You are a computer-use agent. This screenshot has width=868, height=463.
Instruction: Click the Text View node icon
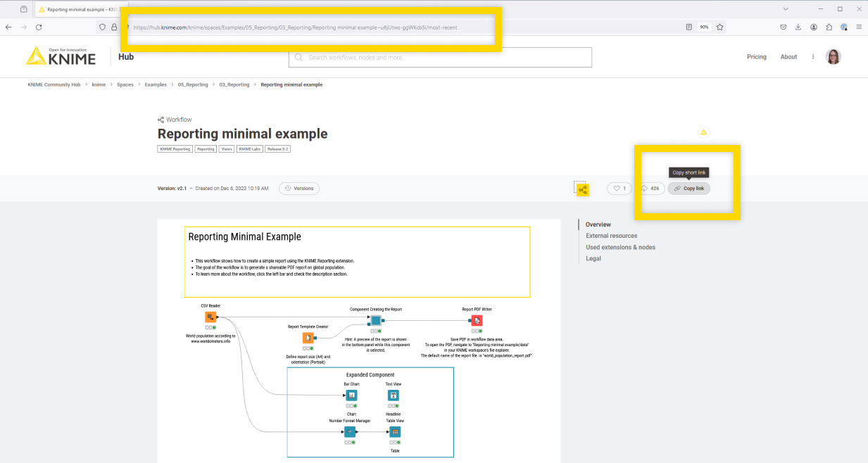point(394,395)
